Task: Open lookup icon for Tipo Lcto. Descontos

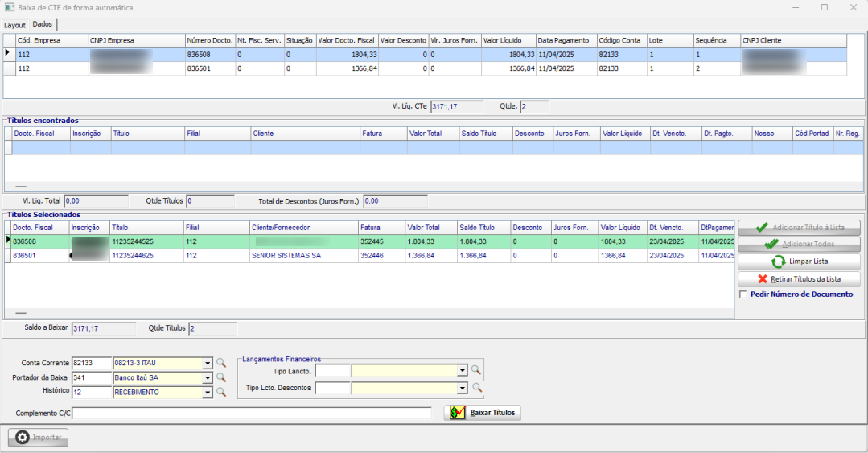Action: [x=476, y=388]
